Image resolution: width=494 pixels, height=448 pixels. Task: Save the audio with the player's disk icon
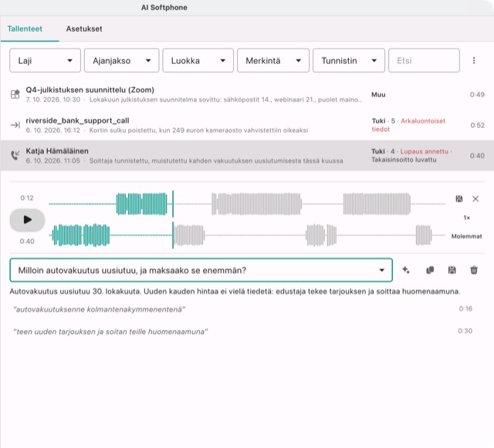[x=459, y=199]
